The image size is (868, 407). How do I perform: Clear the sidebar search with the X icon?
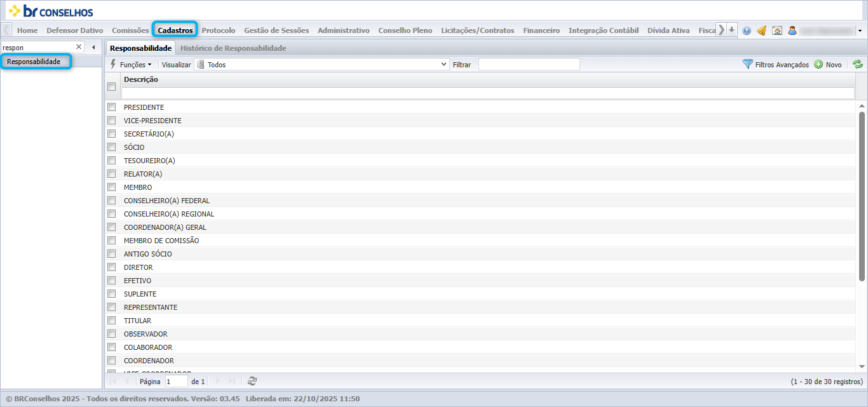point(79,47)
